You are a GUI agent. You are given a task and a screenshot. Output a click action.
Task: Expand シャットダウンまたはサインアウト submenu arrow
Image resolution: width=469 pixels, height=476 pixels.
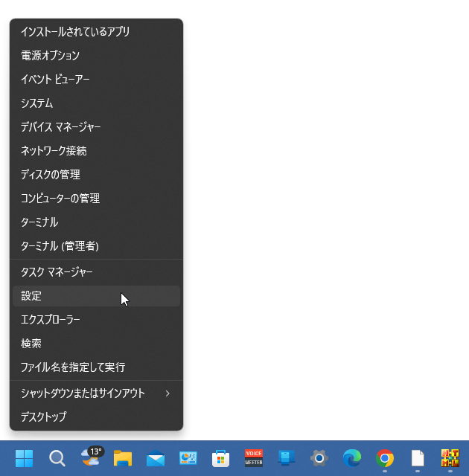pos(167,393)
